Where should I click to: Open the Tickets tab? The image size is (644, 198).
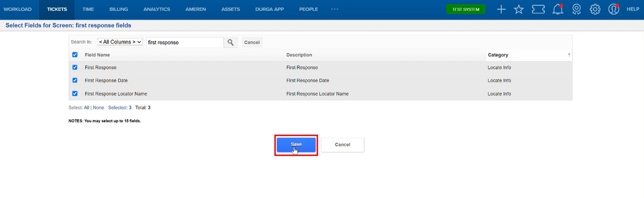[57, 9]
